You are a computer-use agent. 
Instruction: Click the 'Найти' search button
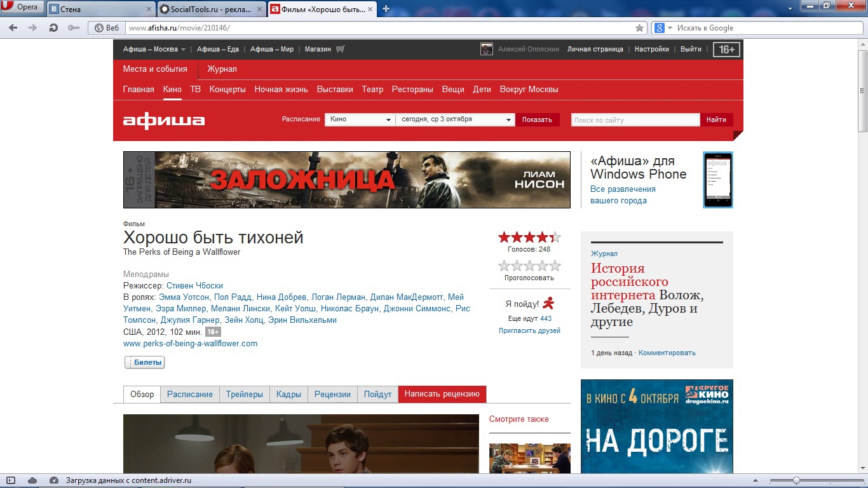tap(716, 119)
